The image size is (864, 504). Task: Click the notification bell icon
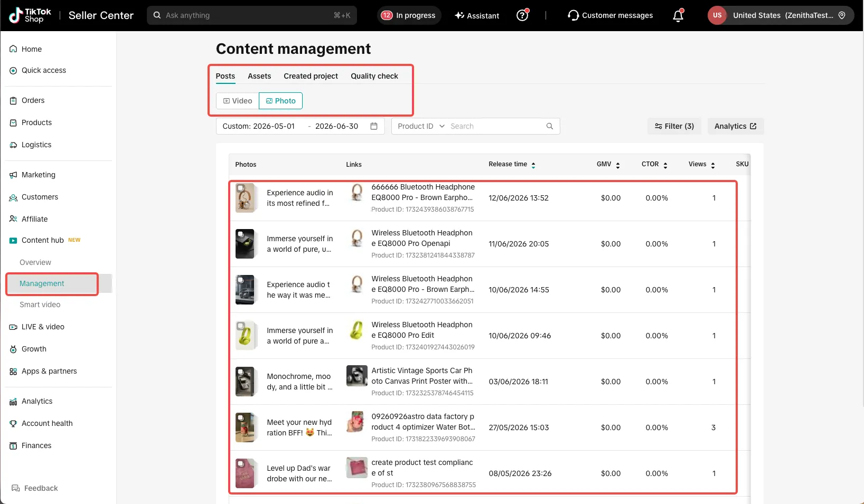678,15
